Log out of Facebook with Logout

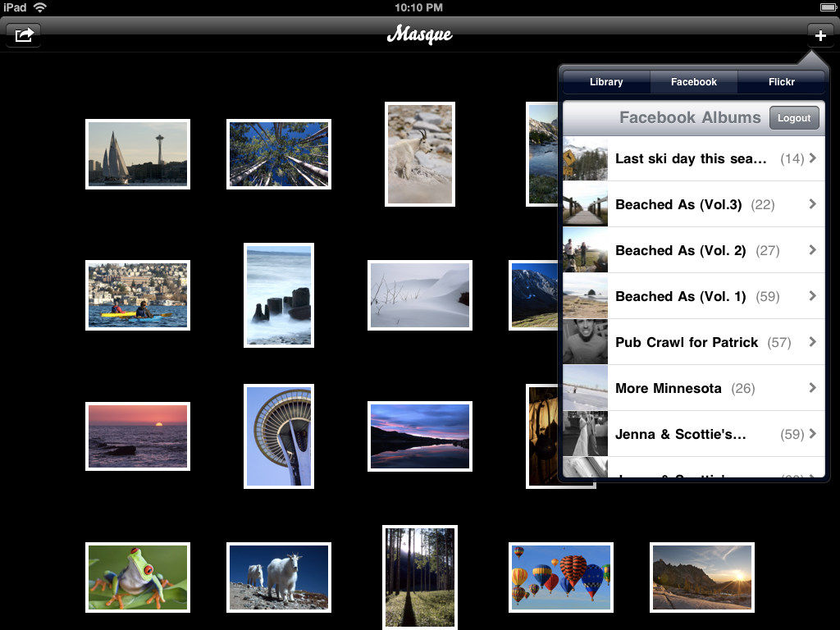point(794,118)
